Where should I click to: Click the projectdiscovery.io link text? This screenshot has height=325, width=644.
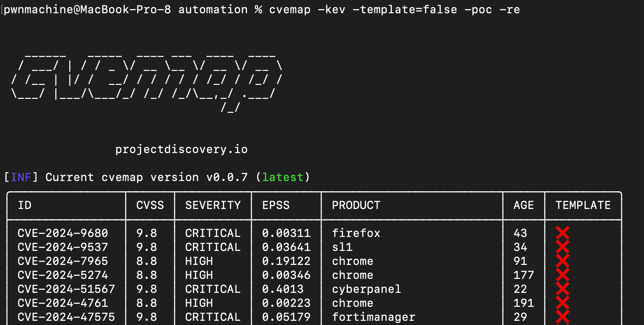tap(181, 149)
